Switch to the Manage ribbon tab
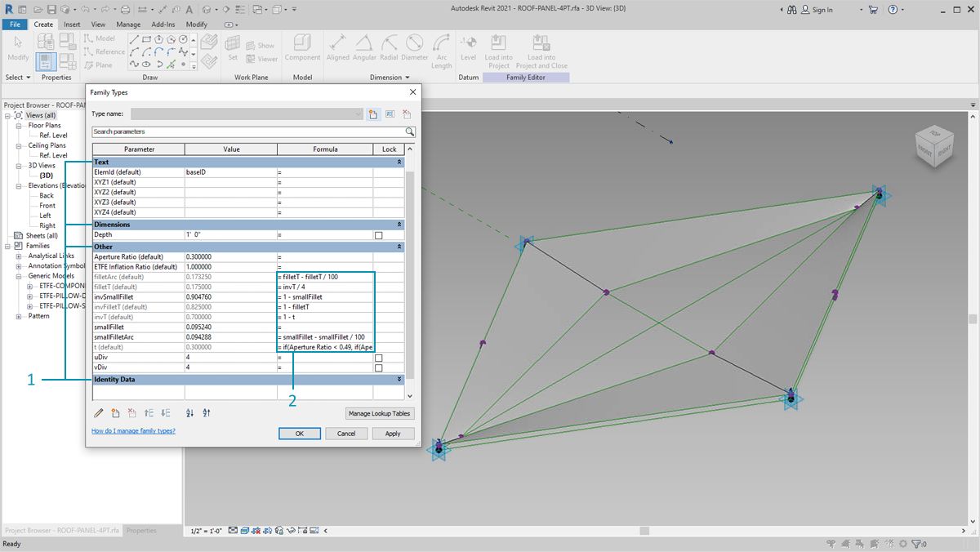This screenshot has width=980, height=552. pyautogui.click(x=128, y=24)
